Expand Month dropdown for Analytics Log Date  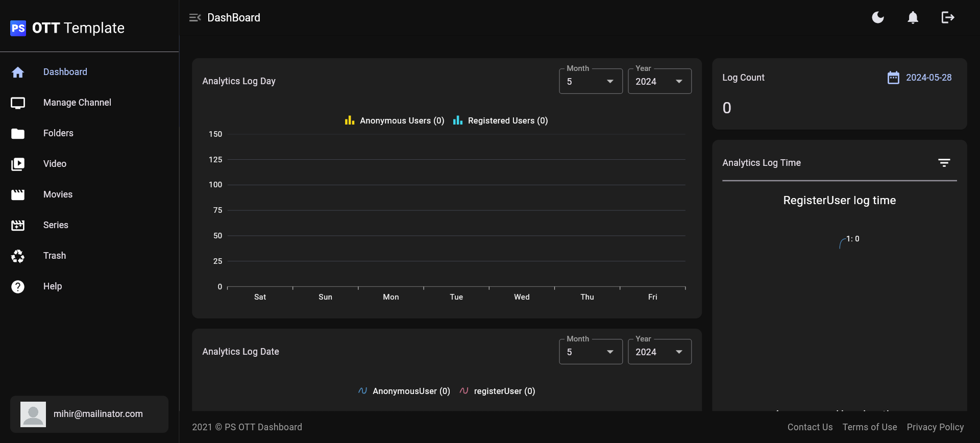tap(591, 352)
